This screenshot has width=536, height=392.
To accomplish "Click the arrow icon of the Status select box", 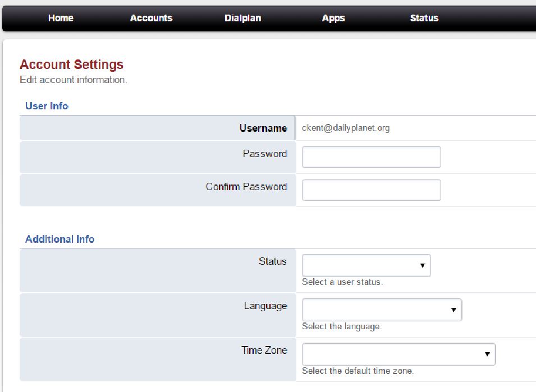I will tap(423, 266).
